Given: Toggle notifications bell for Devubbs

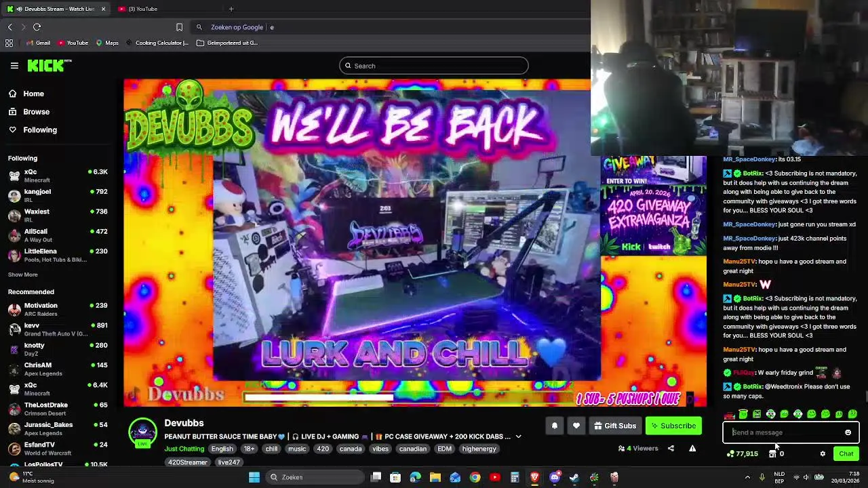Looking at the screenshot, I should [x=554, y=426].
